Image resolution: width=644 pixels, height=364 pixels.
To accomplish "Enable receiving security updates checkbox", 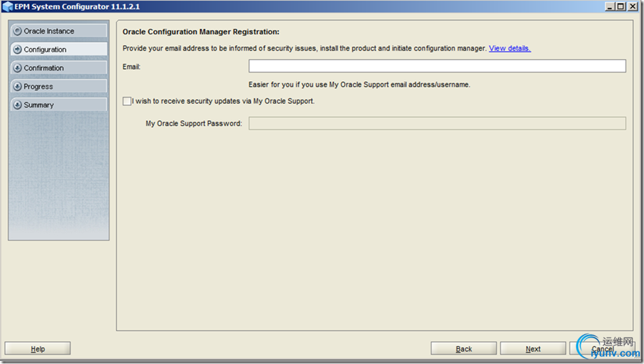I will coord(127,102).
